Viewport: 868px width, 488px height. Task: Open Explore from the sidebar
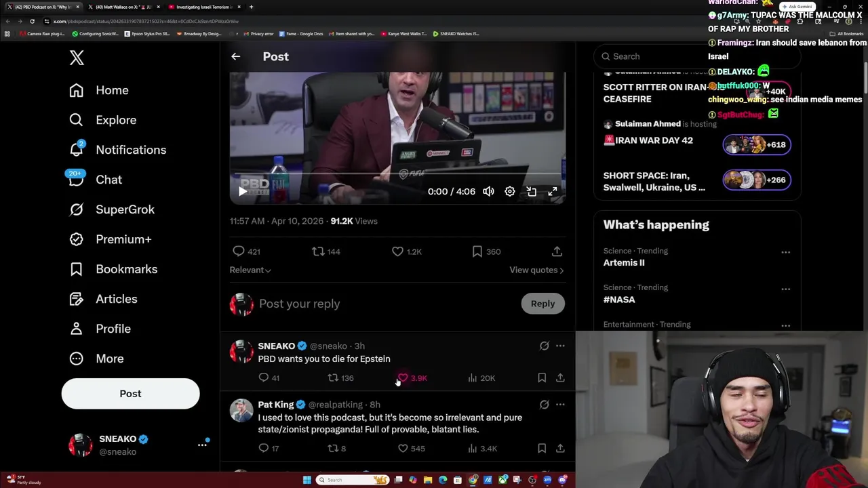pyautogui.click(x=103, y=120)
